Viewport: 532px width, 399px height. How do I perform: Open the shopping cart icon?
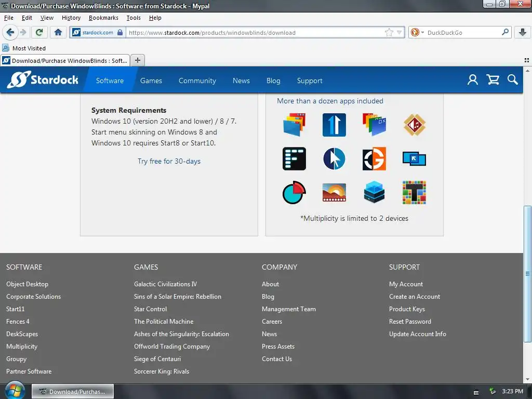(x=493, y=79)
